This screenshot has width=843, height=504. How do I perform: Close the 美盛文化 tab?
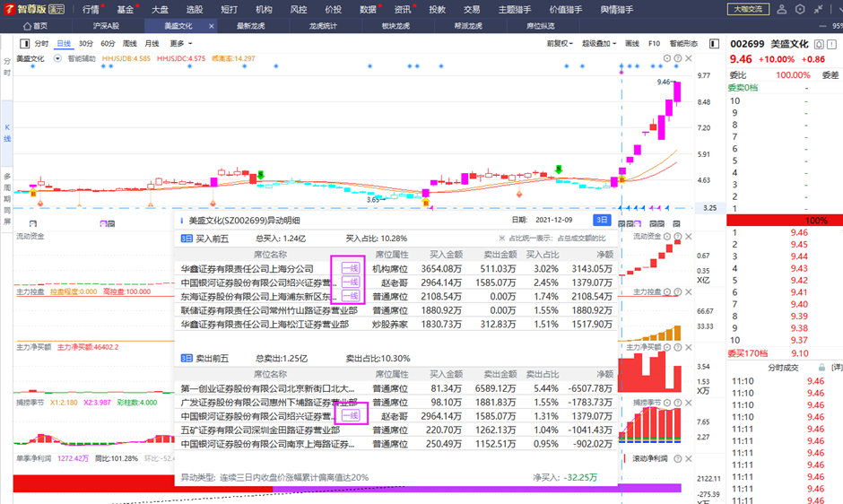[x=212, y=26]
